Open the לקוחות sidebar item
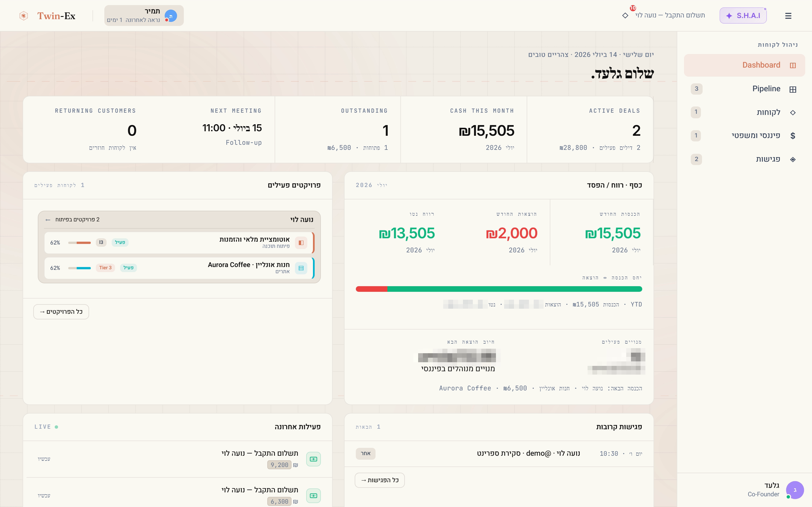 pyautogui.click(x=744, y=112)
